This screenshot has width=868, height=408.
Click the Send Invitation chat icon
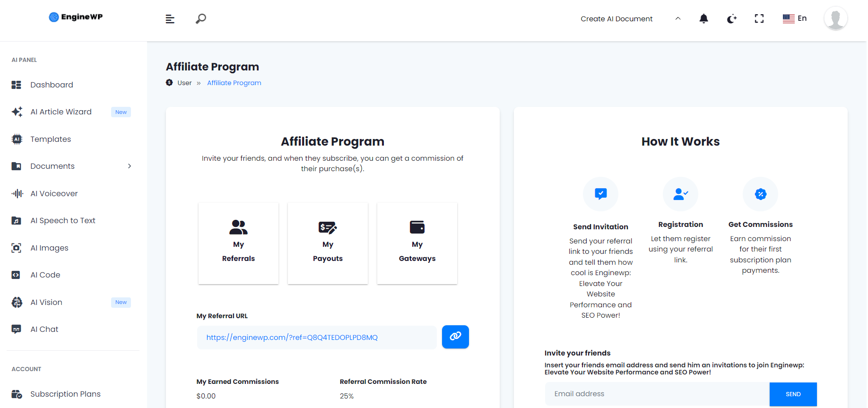(x=600, y=194)
